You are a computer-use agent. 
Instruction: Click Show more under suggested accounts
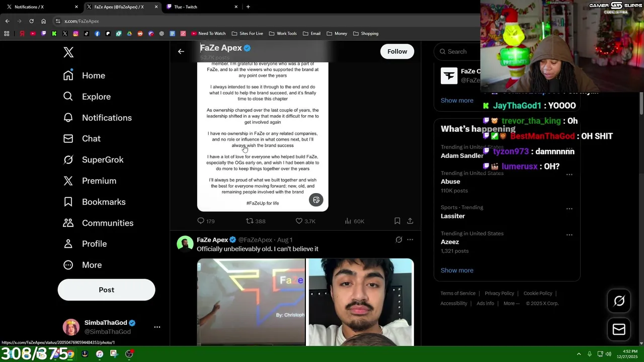457,100
